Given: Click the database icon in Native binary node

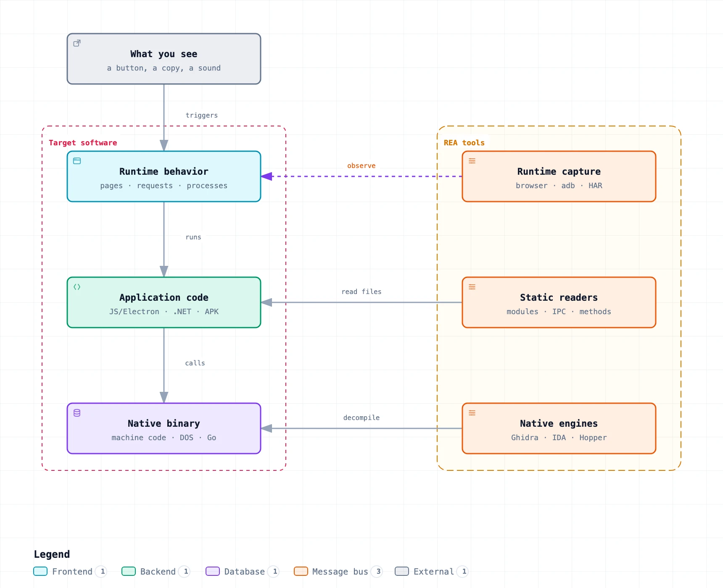Looking at the screenshot, I should pyautogui.click(x=77, y=413).
